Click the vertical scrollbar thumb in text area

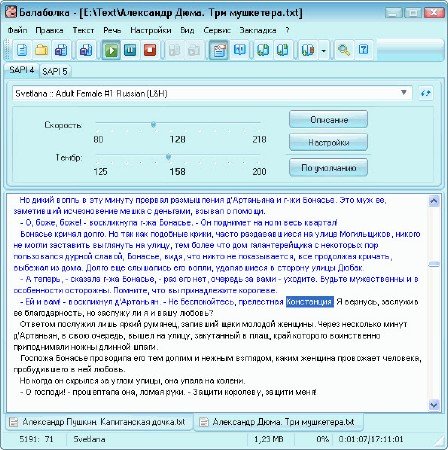tap(433, 264)
